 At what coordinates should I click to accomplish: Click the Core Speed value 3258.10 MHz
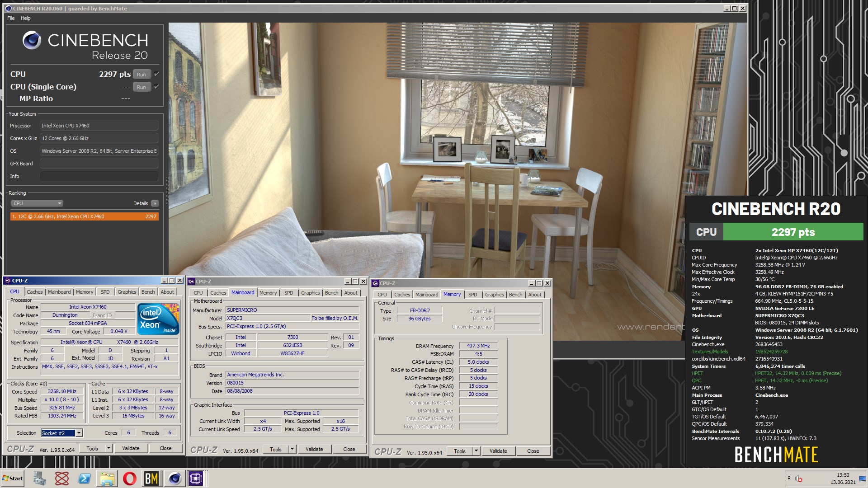62,391
